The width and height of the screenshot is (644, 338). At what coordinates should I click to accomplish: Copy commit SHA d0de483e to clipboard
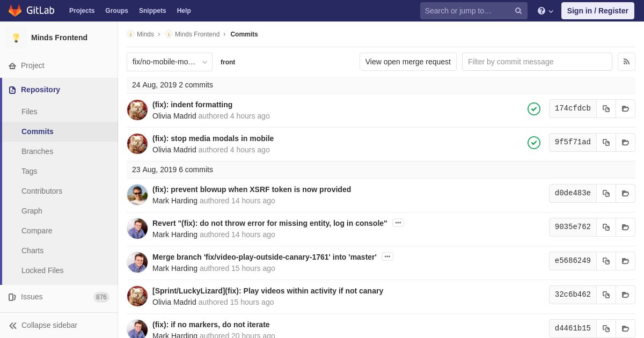(606, 193)
